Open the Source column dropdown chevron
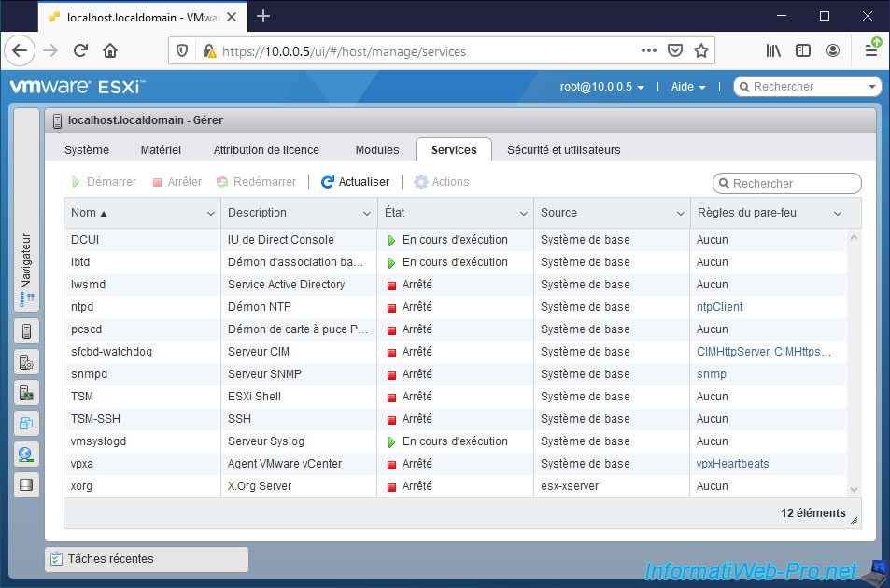 pos(680,213)
